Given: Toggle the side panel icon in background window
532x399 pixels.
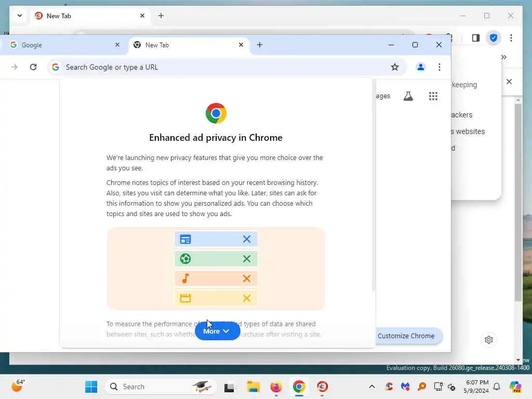Looking at the screenshot, I should [x=476, y=37].
